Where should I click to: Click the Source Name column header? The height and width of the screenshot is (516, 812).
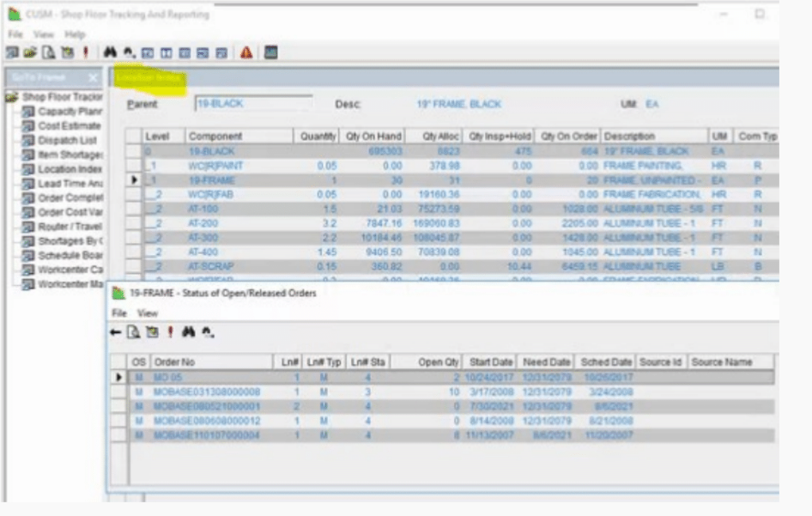[x=730, y=362]
